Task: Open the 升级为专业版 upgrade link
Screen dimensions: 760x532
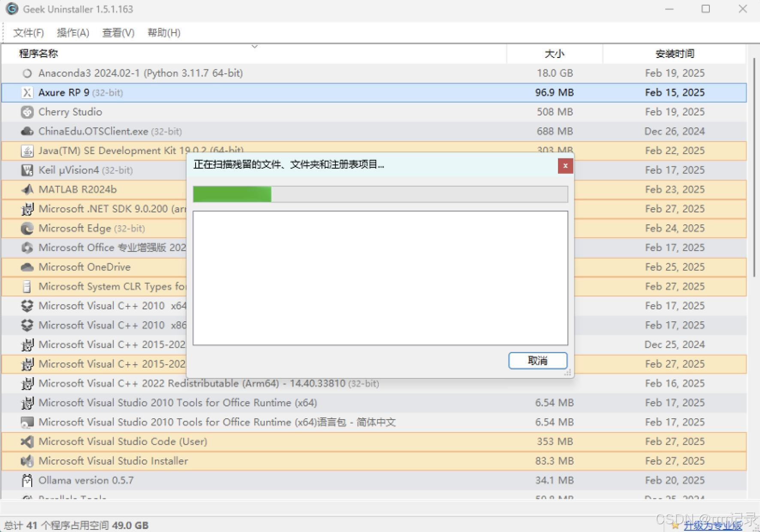Action: pyautogui.click(x=712, y=526)
